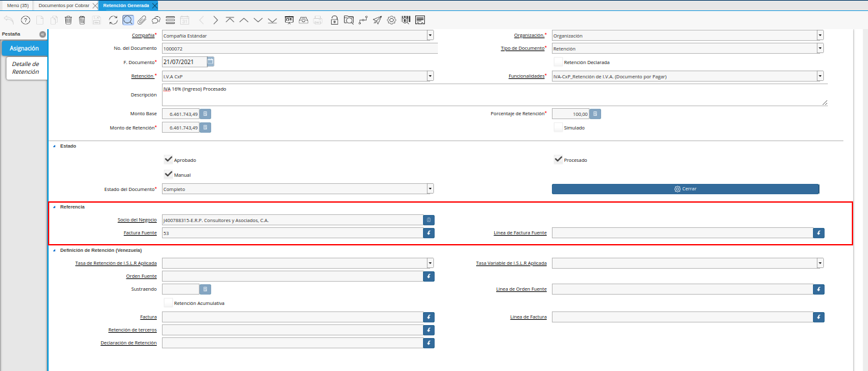Click the Cerrar document action button
This screenshot has width=868, height=371.
coord(685,189)
